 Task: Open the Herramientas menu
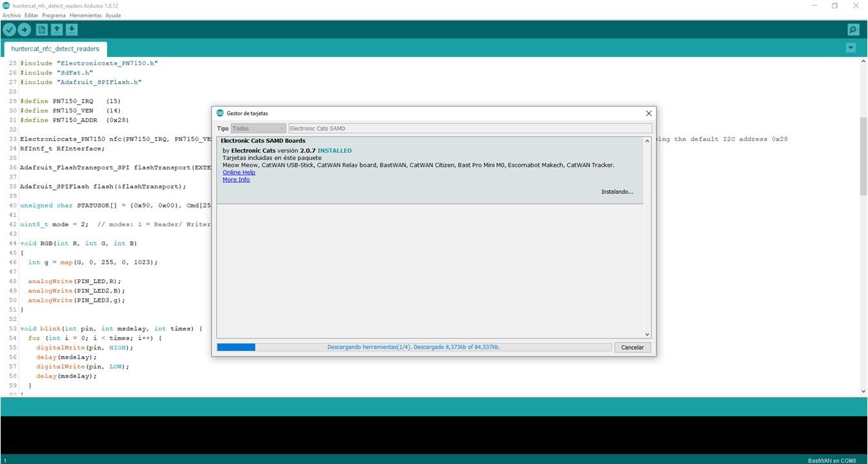[x=86, y=15]
